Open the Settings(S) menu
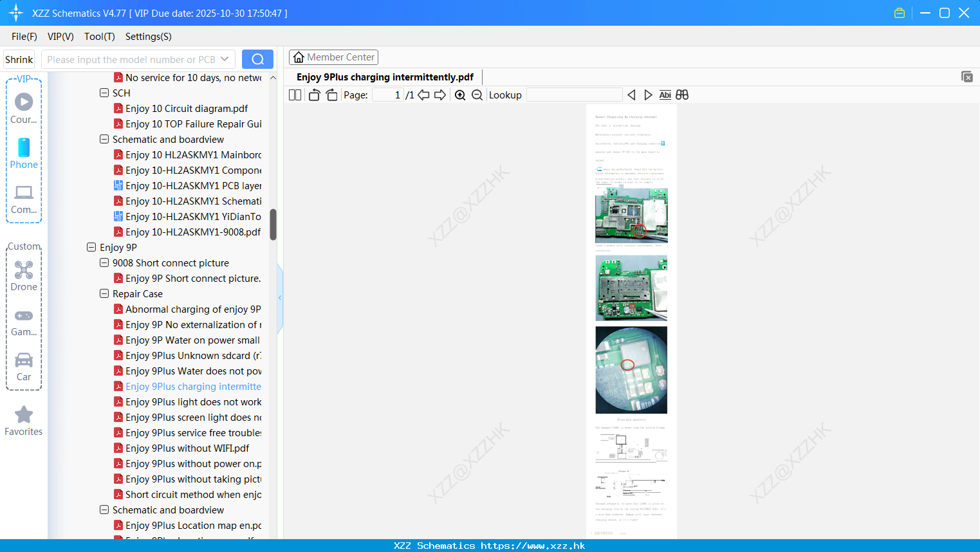Image resolution: width=980 pixels, height=552 pixels. pyautogui.click(x=149, y=37)
